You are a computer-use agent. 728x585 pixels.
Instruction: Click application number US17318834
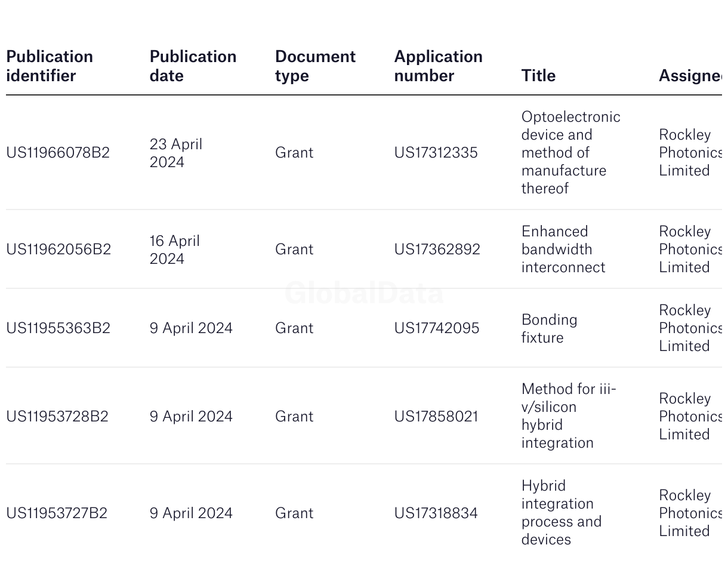436,513
